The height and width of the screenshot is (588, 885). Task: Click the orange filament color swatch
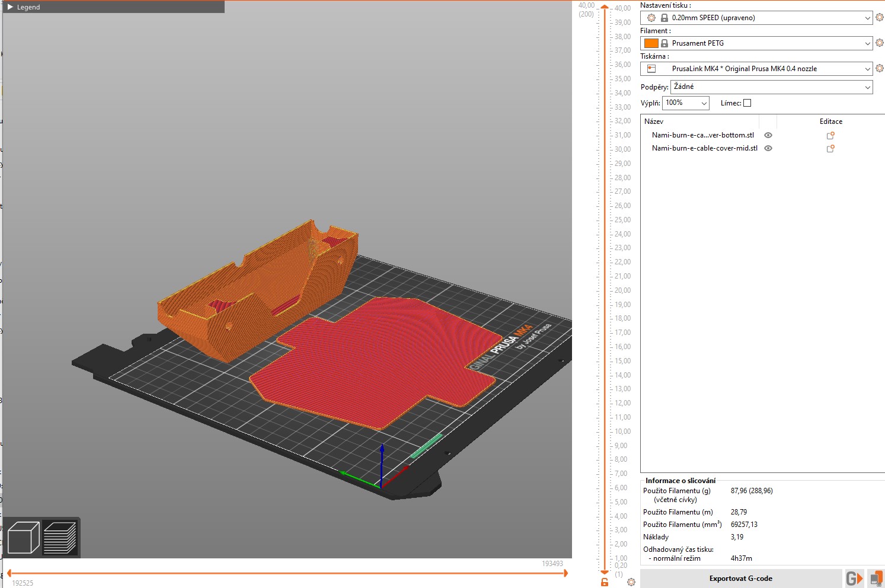click(650, 43)
